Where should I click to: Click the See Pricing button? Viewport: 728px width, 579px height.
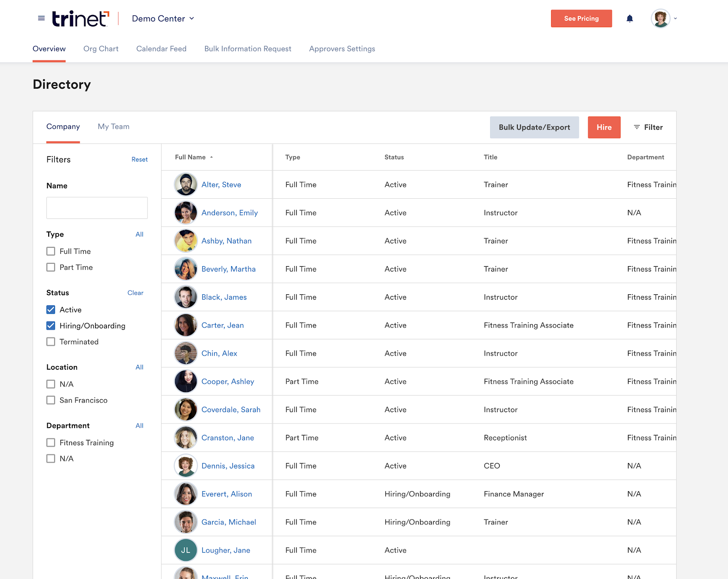(x=581, y=19)
